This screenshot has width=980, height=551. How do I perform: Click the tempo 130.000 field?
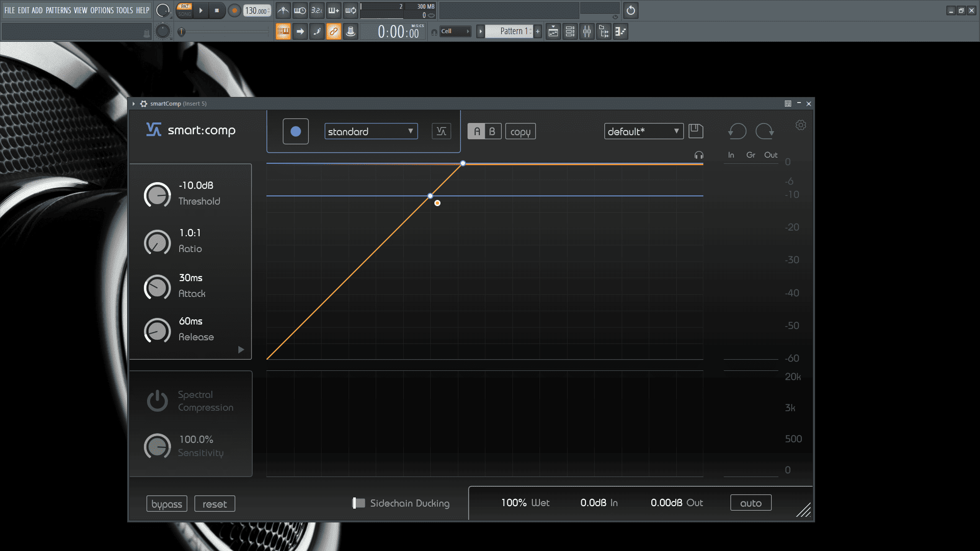point(257,10)
